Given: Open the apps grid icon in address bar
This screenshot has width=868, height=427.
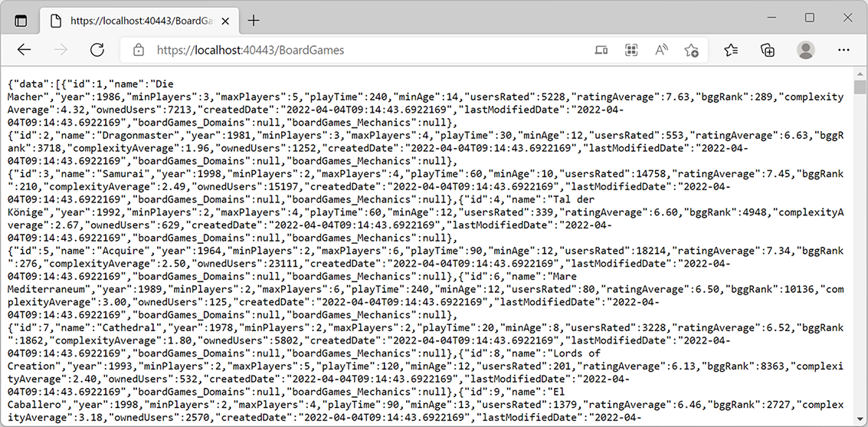Looking at the screenshot, I should coord(631,51).
